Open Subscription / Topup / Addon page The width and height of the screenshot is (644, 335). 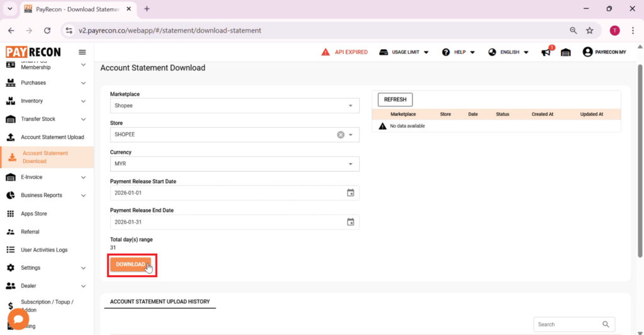tap(47, 306)
